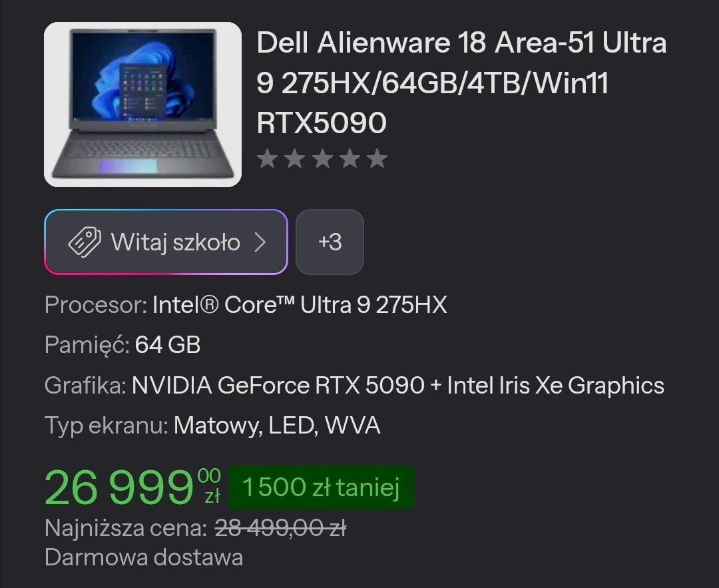Image resolution: width=719 pixels, height=588 pixels.
Task: Select the Grafika NVIDIA GeForce RTX 5090 line
Action: tap(354, 386)
